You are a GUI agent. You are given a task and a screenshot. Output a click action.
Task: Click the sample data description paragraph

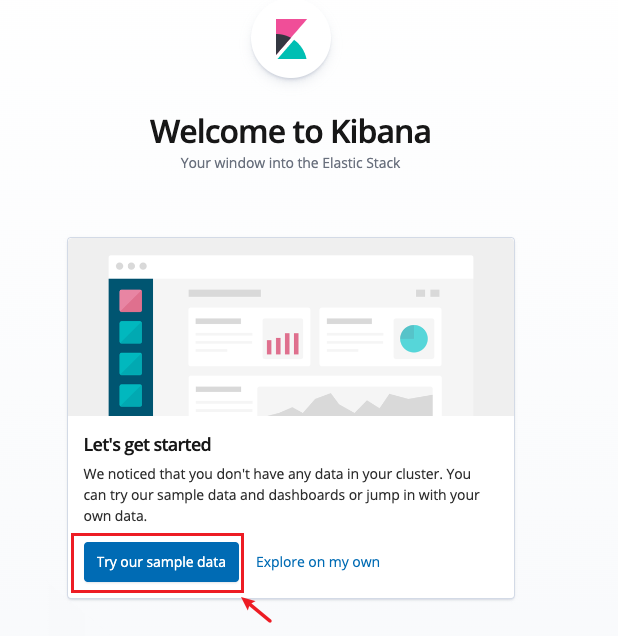coord(281,495)
